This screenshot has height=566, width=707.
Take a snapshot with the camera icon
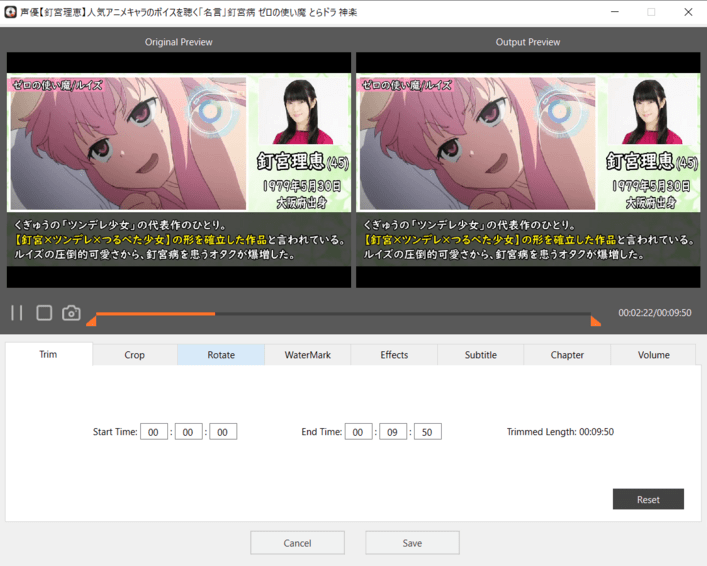(71, 313)
